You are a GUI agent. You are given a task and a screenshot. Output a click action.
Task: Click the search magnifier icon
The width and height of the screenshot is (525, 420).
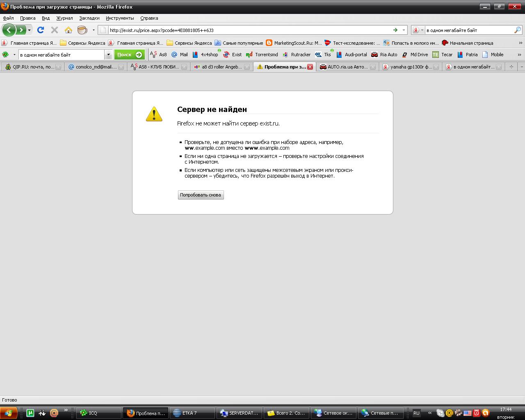[x=517, y=30]
